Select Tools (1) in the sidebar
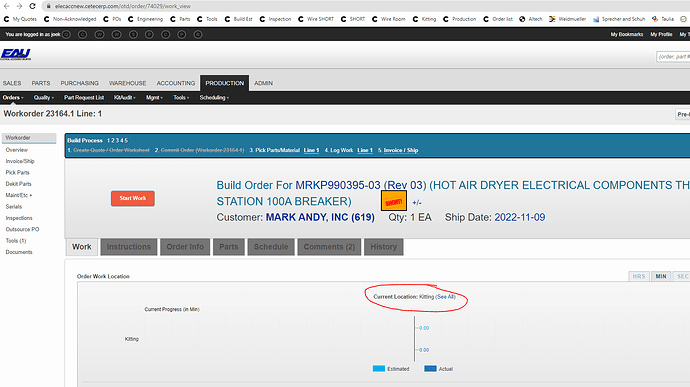690x387 pixels. point(16,241)
